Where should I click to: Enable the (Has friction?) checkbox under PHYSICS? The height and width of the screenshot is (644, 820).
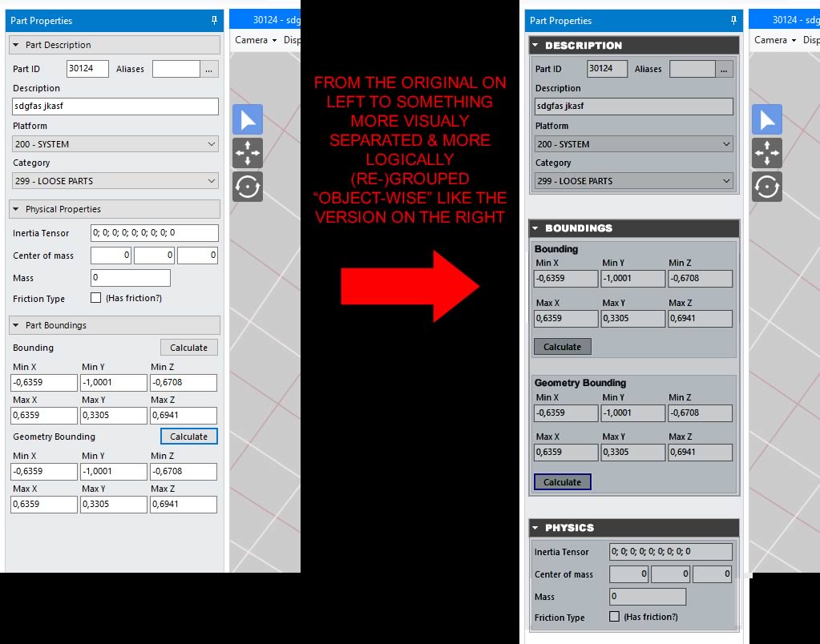614,617
